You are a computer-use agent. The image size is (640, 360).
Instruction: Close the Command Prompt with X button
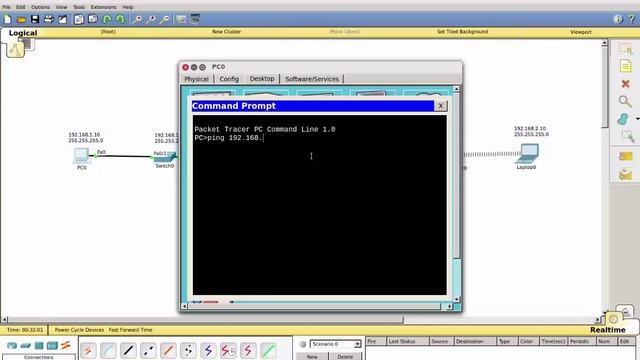tap(440, 106)
